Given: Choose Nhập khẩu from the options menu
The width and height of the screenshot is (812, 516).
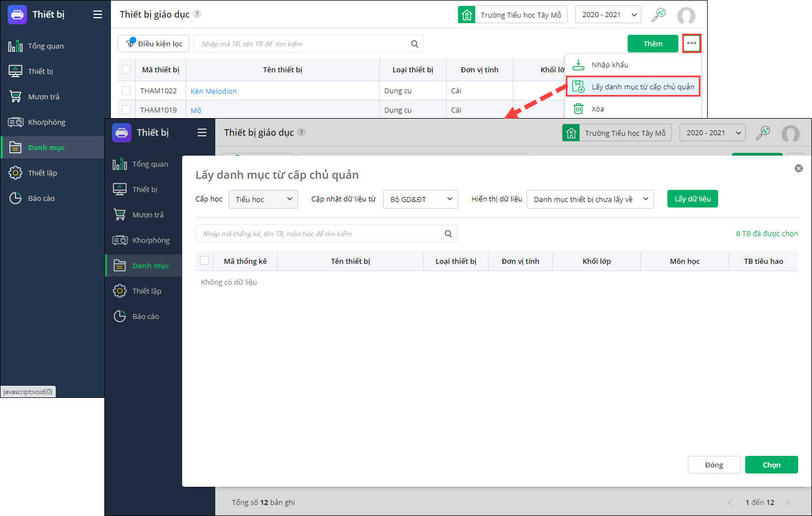Looking at the screenshot, I should pyautogui.click(x=633, y=65).
